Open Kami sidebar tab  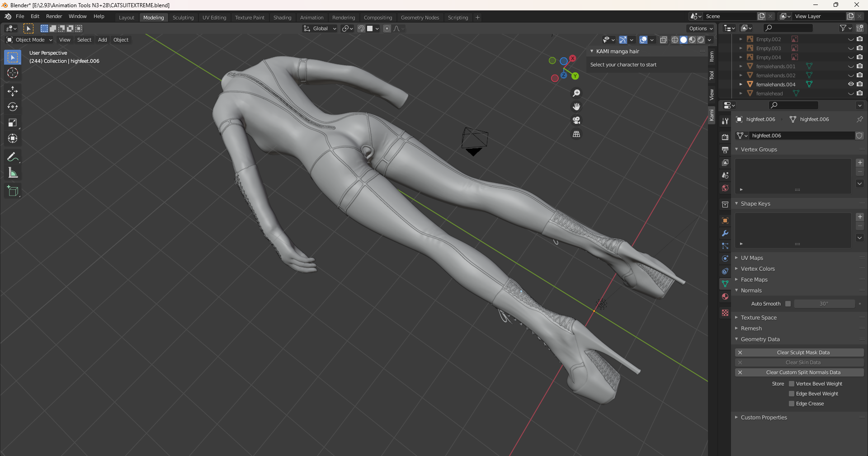pyautogui.click(x=712, y=115)
